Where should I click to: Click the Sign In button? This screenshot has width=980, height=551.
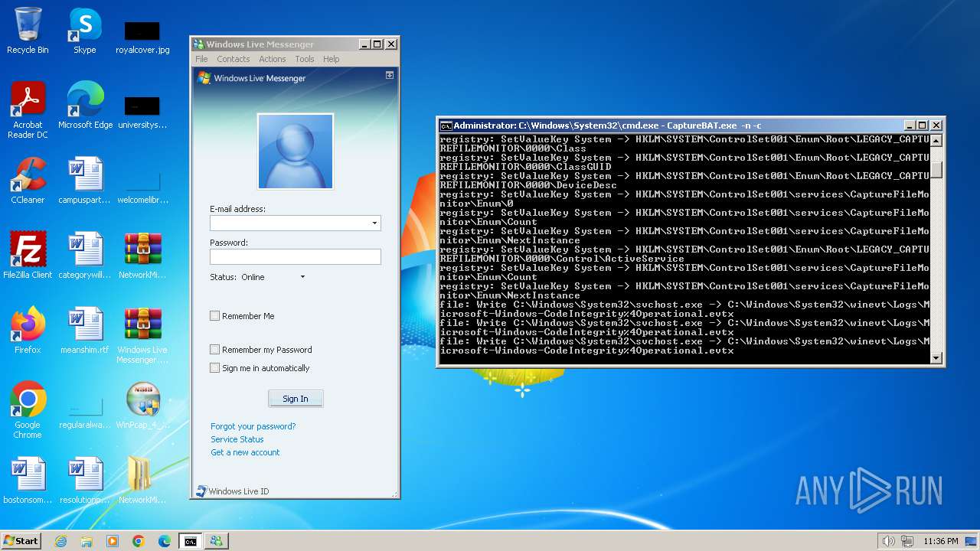click(296, 399)
